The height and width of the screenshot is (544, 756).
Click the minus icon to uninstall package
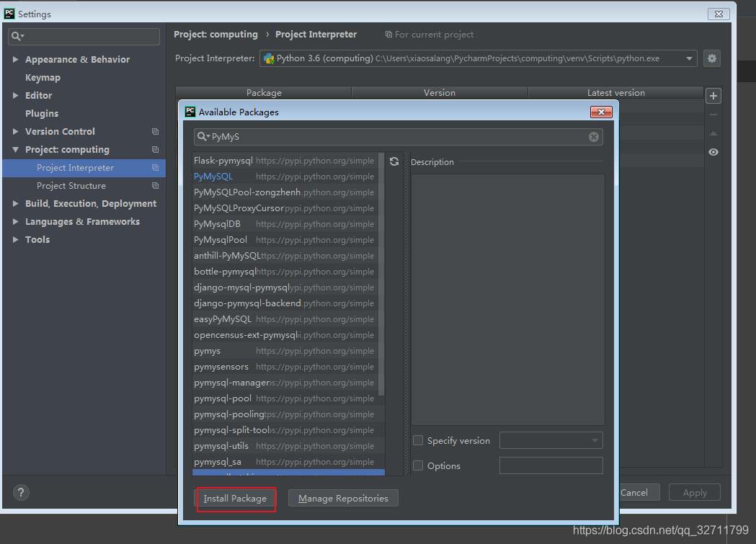(713, 115)
